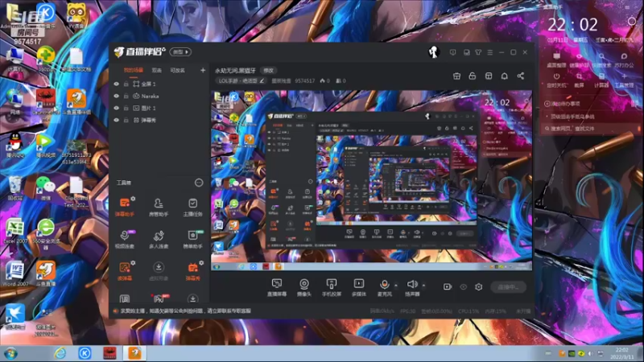This screenshot has width=644, height=362.
Task: Open the mode switch pill beside the logo
Action: coord(180,52)
